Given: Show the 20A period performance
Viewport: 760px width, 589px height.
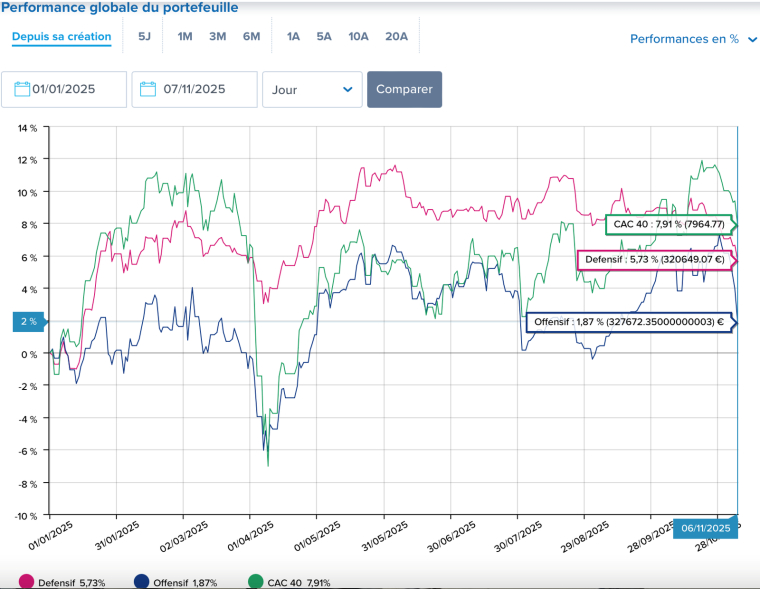Looking at the screenshot, I should coord(397,37).
